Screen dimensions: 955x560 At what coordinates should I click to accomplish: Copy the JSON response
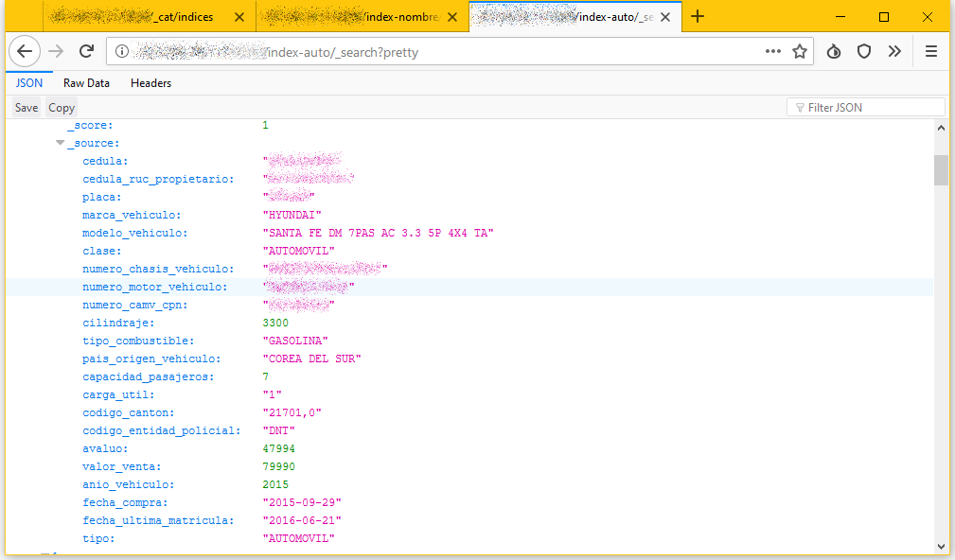(62, 108)
